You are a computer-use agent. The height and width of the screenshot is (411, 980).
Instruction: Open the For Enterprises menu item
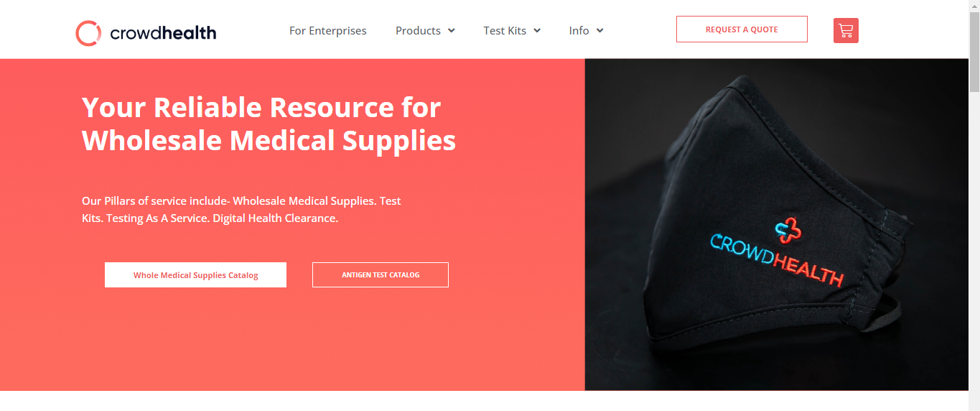tap(328, 31)
